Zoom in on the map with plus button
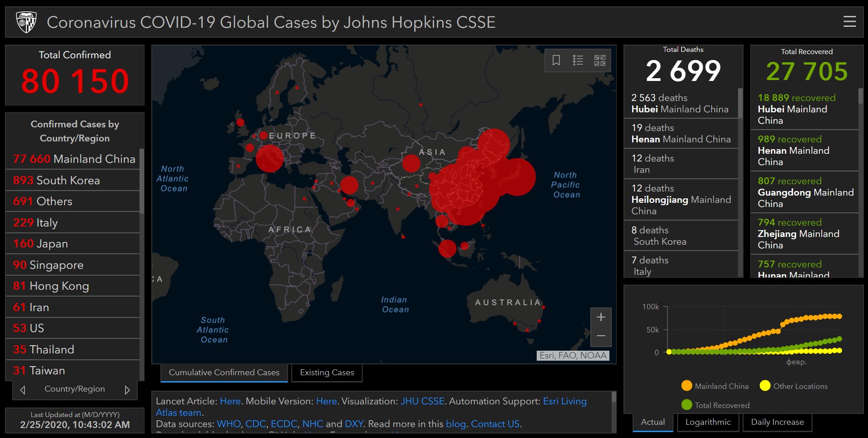Screen dimensions: 868x438 [x=601, y=317]
